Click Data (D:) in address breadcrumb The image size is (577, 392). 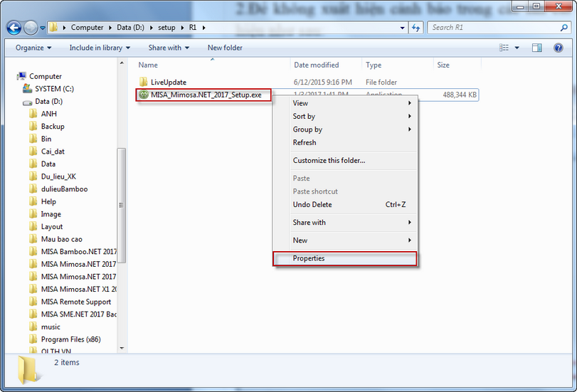pyautogui.click(x=131, y=28)
